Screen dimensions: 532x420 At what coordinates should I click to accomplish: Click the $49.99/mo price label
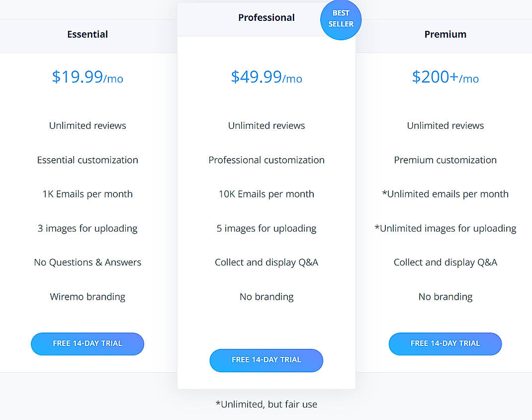click(266, 78)
